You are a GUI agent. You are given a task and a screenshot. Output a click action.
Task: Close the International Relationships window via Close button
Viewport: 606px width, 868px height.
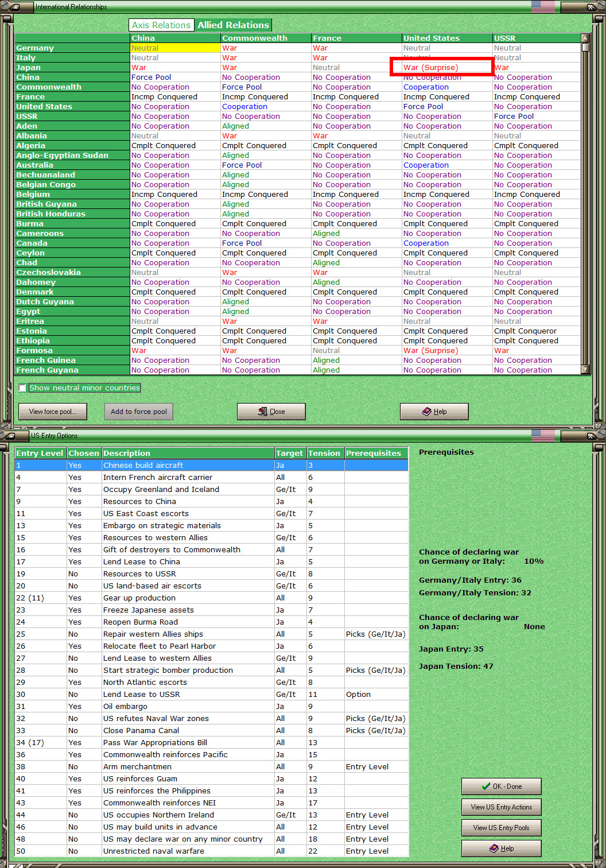click(x=271, y=412)
